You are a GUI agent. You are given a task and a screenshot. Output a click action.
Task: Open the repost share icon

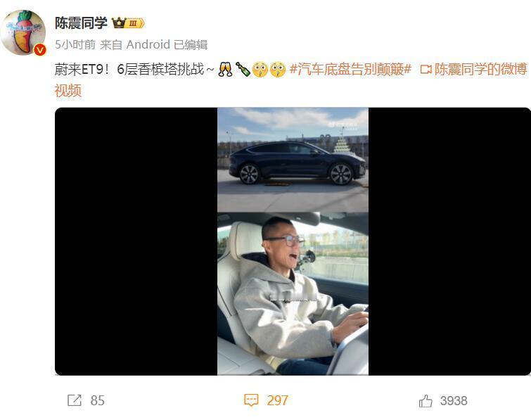point(75,400)
